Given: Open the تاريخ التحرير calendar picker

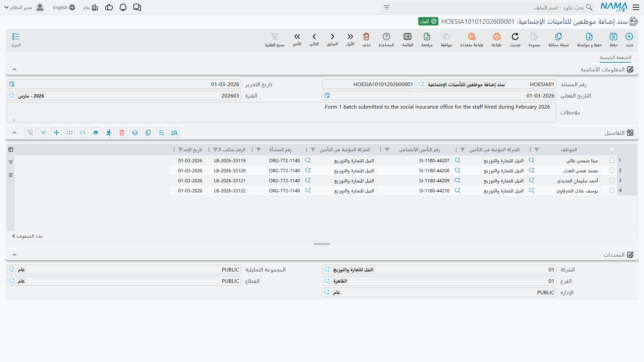Looking at the screenshot, I should 12,84.
